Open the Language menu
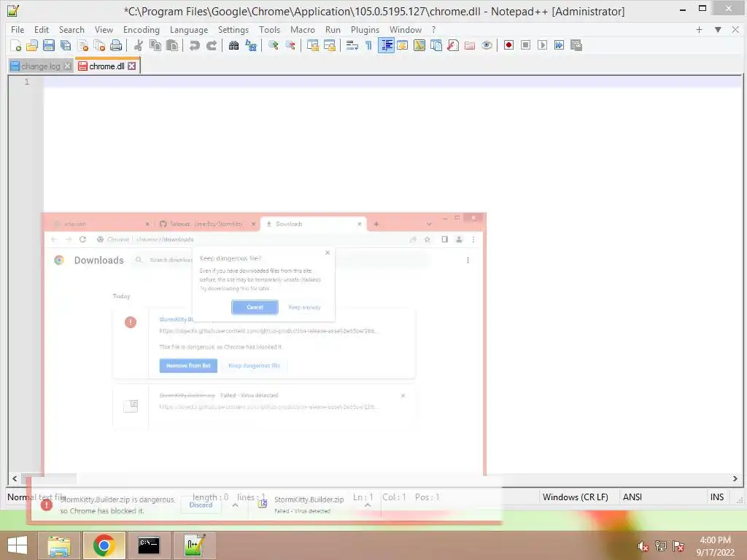This screenshot has height=560, width=747. point(189,29)
